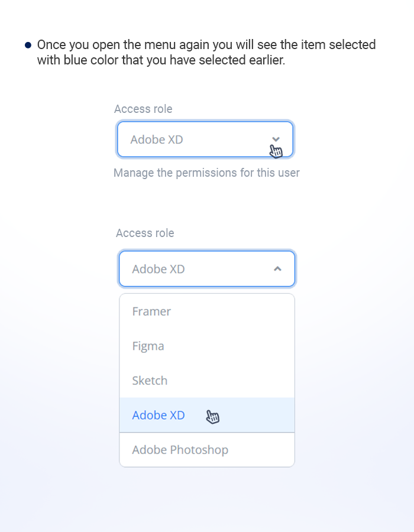Screen dimensions: 414x532
Task: Click the helper text about managing permissions
Action: [x=206, y=173]
